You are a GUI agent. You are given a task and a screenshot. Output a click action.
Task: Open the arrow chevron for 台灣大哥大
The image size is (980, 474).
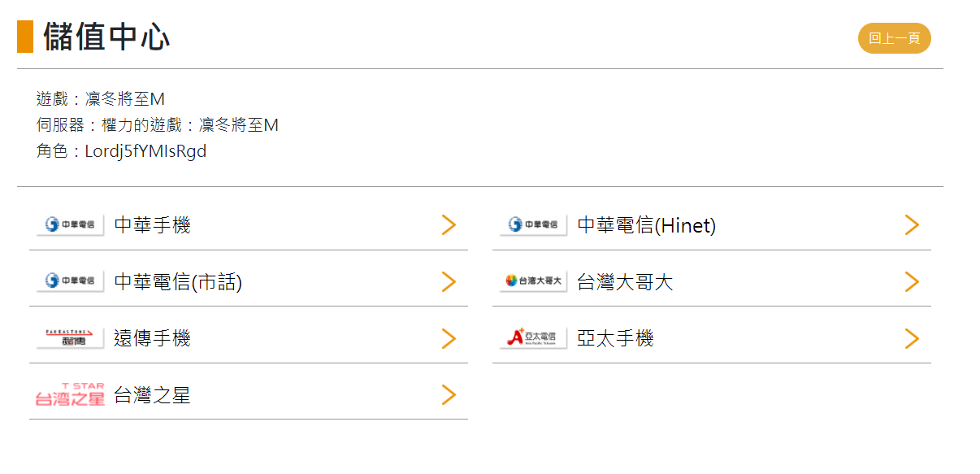point(912,281)
